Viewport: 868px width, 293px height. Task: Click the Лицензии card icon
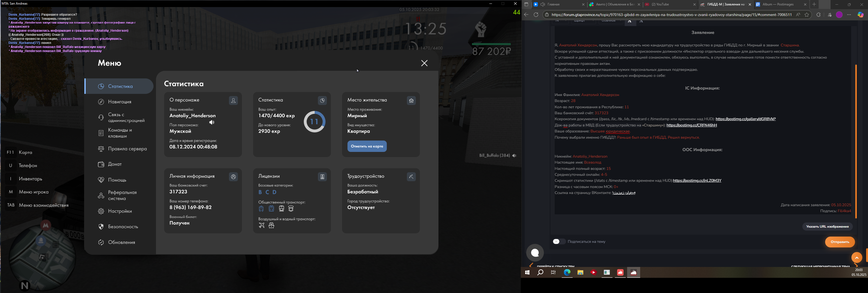click(322, 177)
